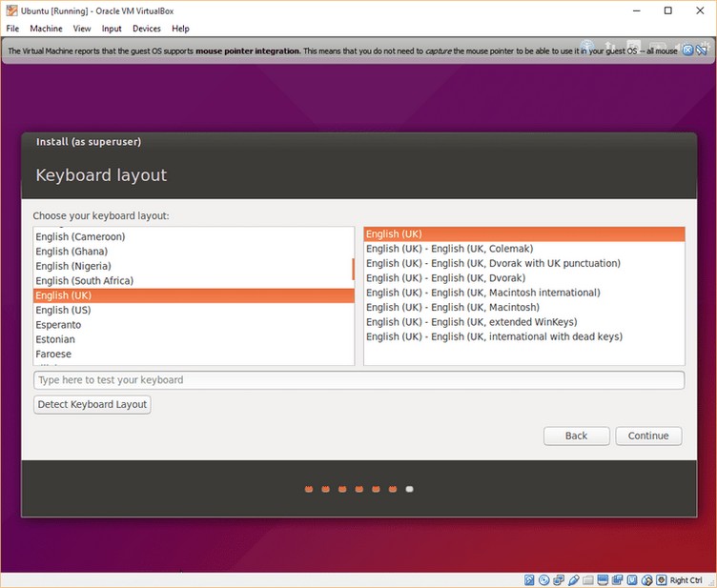The height and width of the screenshot is (588, 717).
Task: Open the Help menu
Action: pyautogui.click(x=180, y=29)
